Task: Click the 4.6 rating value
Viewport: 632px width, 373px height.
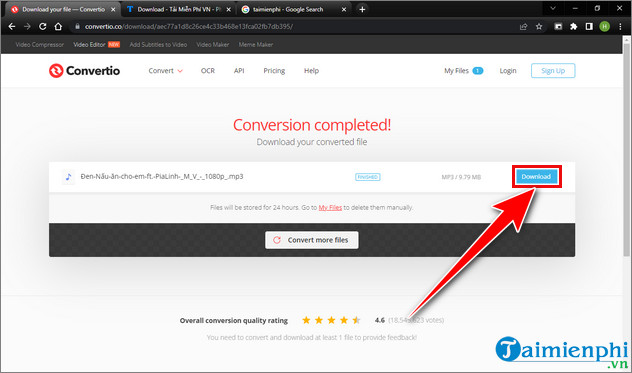Action: point(380,320)
